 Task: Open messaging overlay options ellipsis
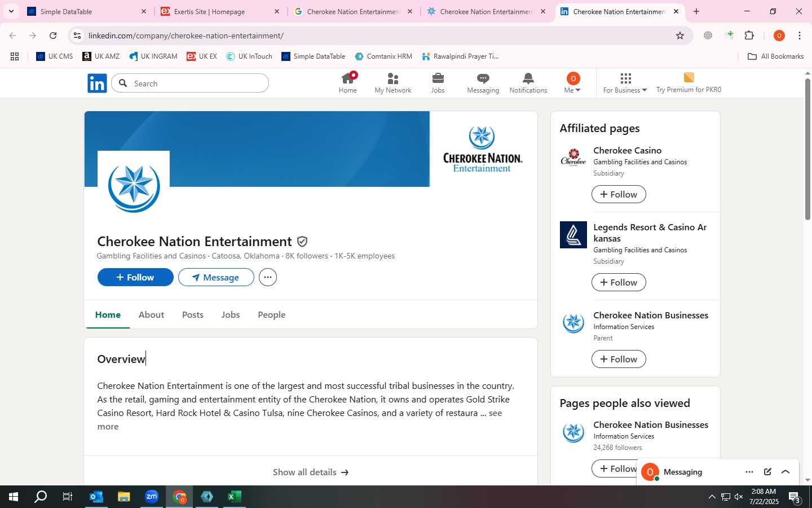[x=749, y=472]
